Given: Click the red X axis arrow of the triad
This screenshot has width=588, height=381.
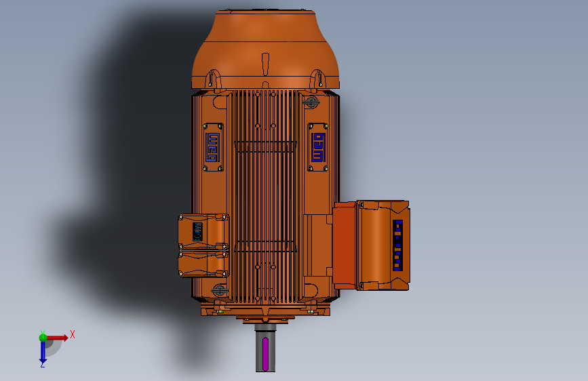Looking at the screenshot, I should point(58,338).
